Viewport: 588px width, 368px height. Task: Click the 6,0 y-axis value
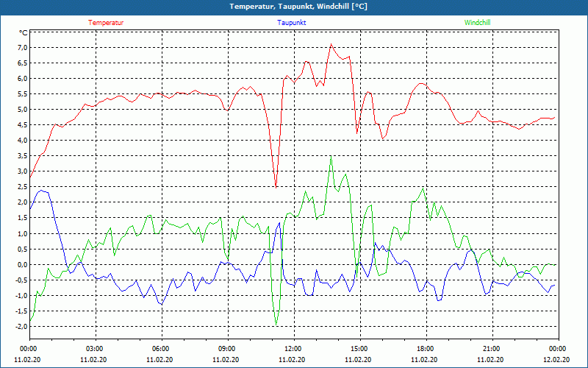click(22, 79)
